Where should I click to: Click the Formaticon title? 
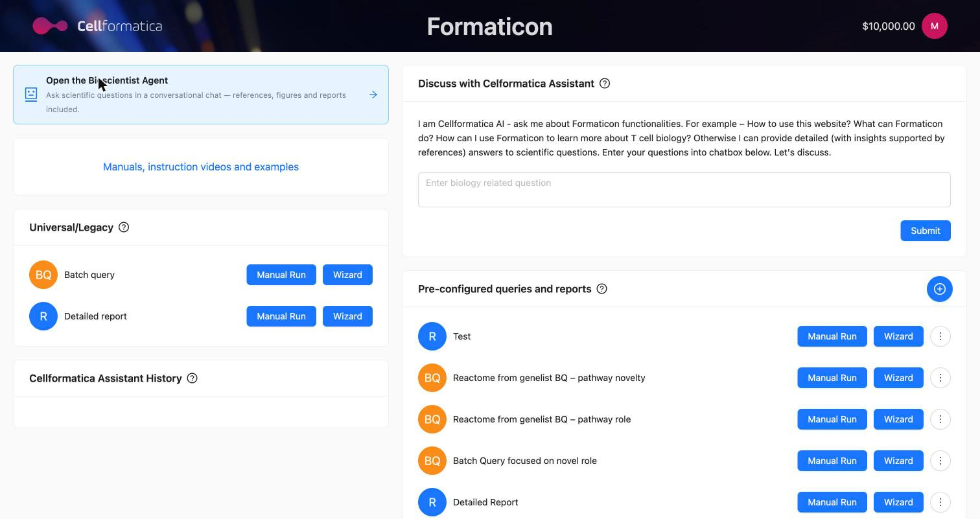489,27
